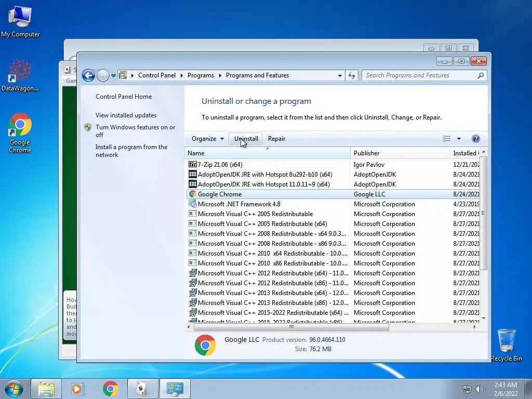The width and height of the screenshot is (532, 399).
Task: Change view using the view icon
Action: (x=446, y=138)
